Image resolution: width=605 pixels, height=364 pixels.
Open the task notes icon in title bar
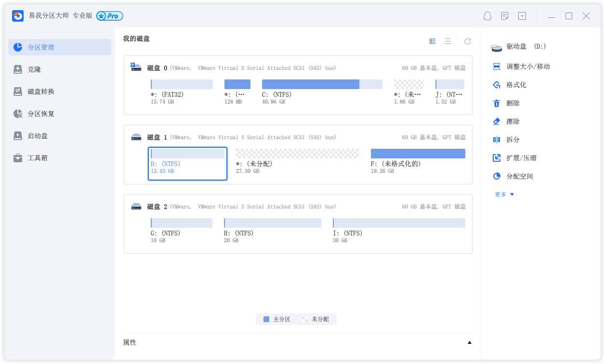pyautogui.click(x=505, y=16)
